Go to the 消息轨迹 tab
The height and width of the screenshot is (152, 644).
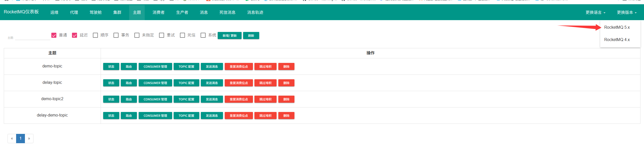click(x=255, y=12)
